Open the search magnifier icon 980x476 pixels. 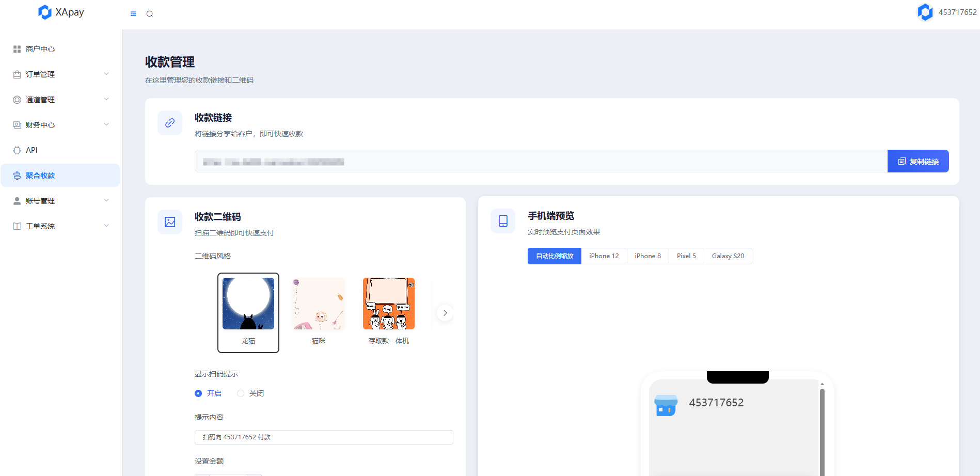tap(150, 14)
